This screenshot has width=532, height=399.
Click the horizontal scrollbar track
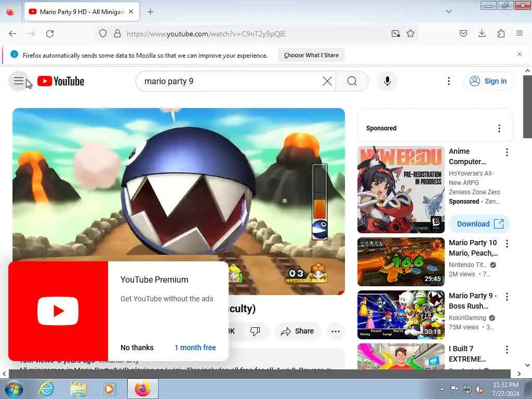(260, 374)
